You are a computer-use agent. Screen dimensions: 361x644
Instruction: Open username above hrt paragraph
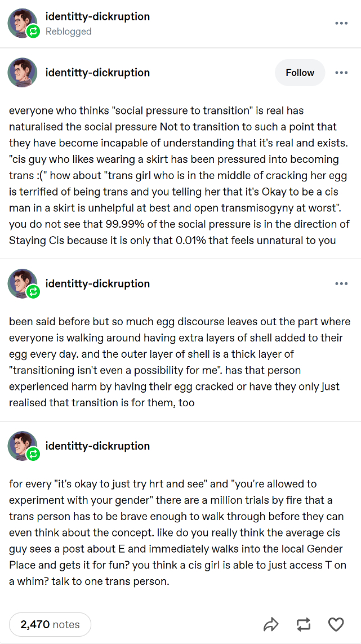[97, 446]
